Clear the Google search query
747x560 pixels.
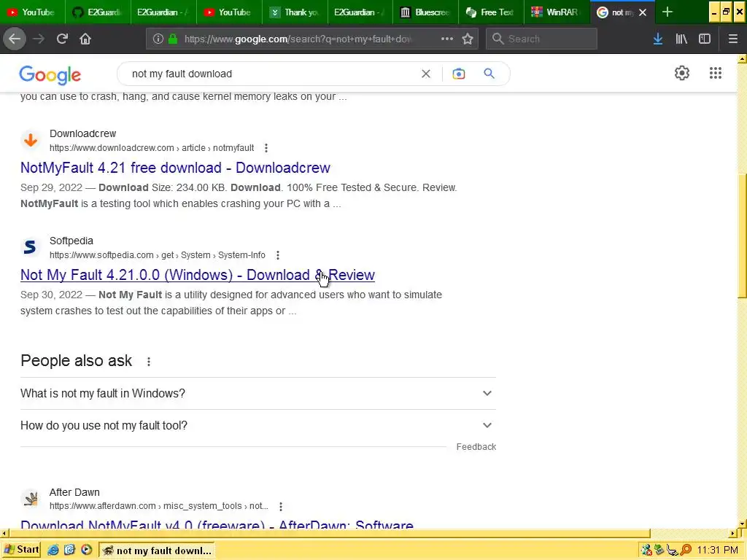tap(426, 74)
